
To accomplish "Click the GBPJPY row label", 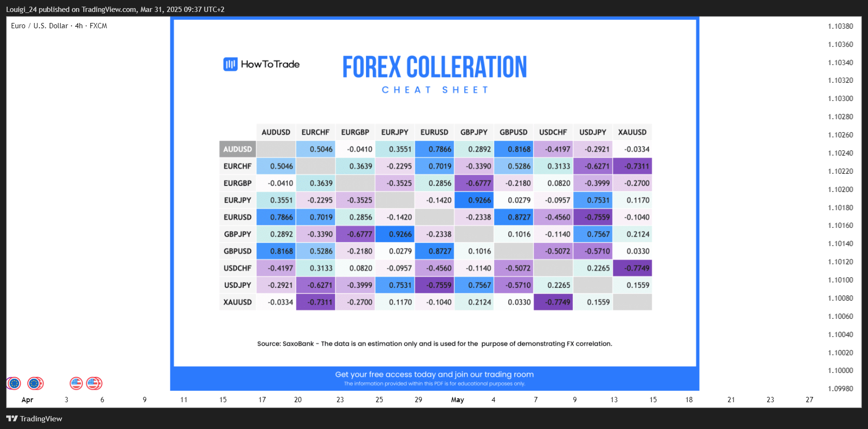I will point(237,234).
